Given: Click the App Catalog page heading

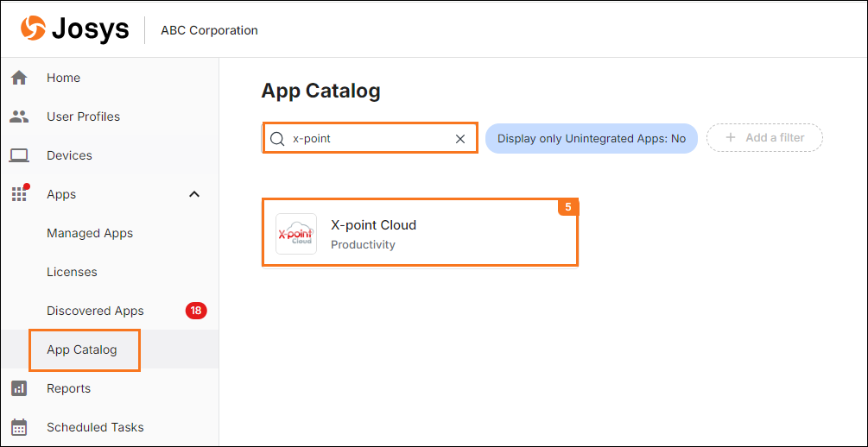Looking at the screenshot, I should click(321, 91).
